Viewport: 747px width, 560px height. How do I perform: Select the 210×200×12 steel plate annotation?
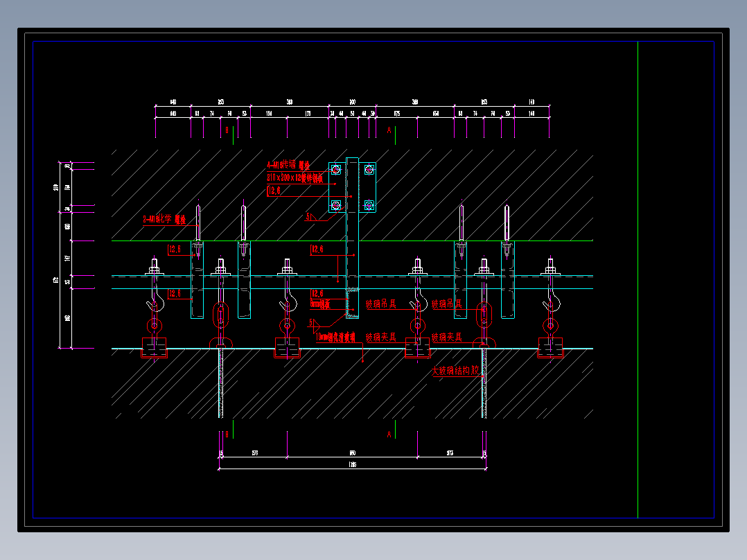click(x=295, y=177)
